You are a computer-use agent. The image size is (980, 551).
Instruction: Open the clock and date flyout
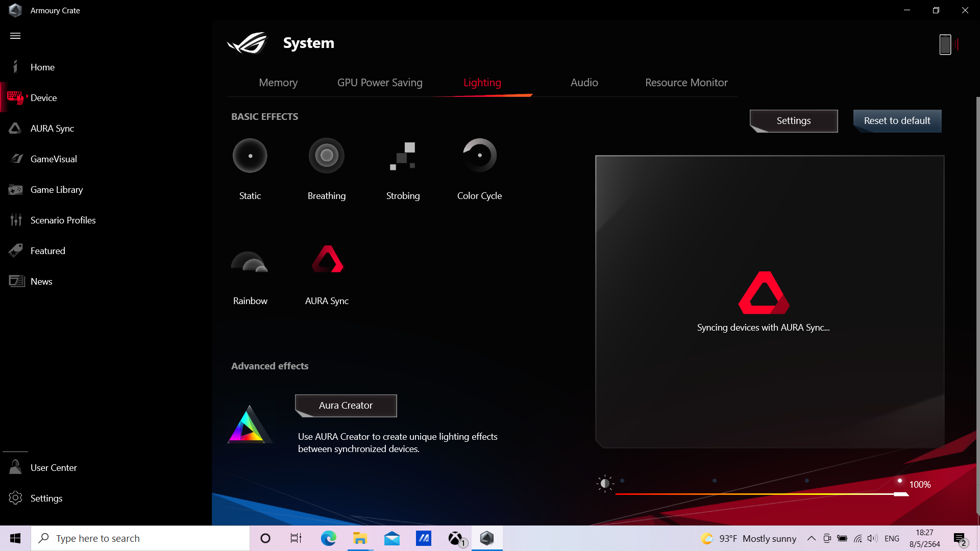tap(924, 538)
